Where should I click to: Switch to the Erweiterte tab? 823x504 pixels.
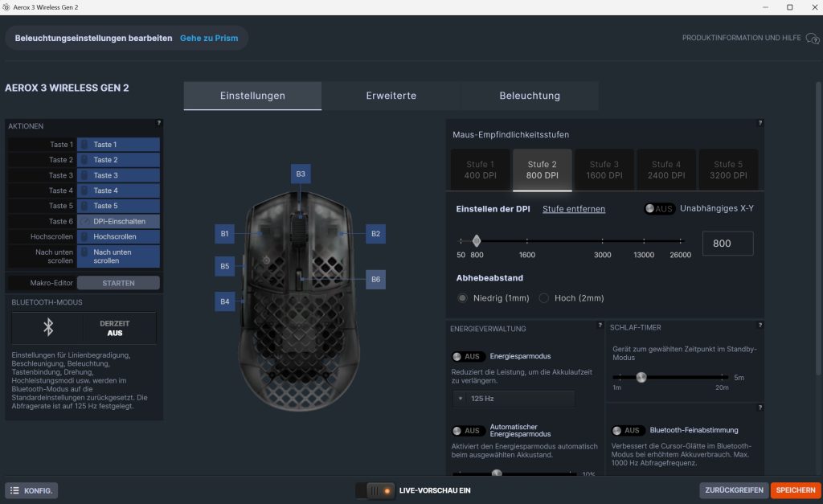pyautogui.click(x=391, y=96)
